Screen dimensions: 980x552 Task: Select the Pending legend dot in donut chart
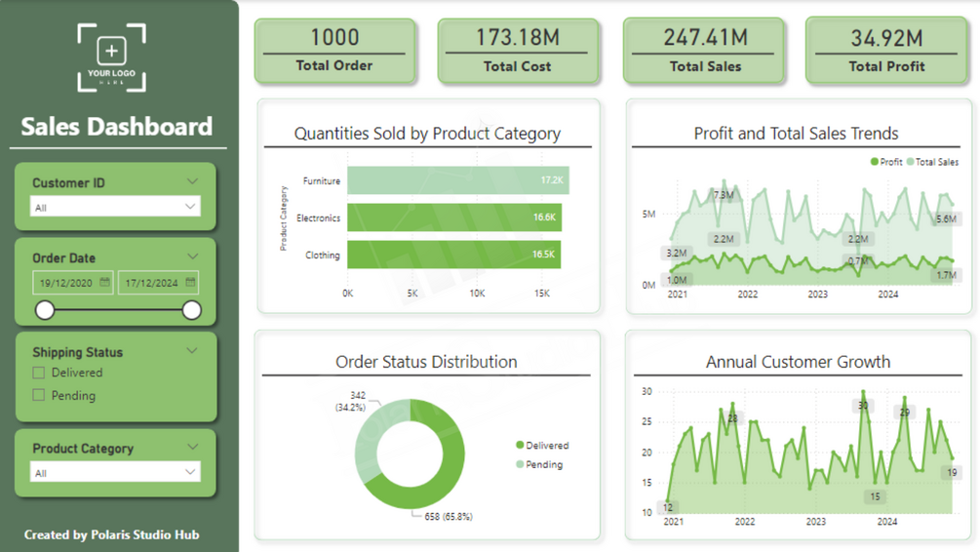tap(520, 464)
